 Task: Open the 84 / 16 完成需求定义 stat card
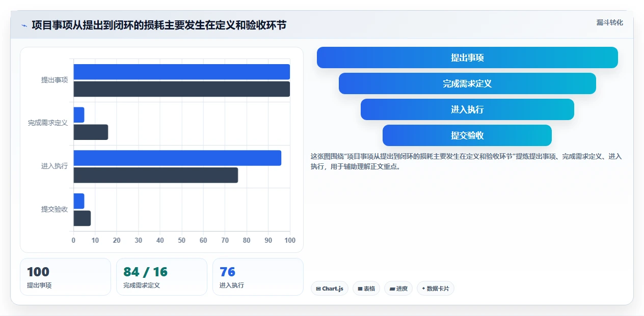pyautogui.click(x=162, y=277)
